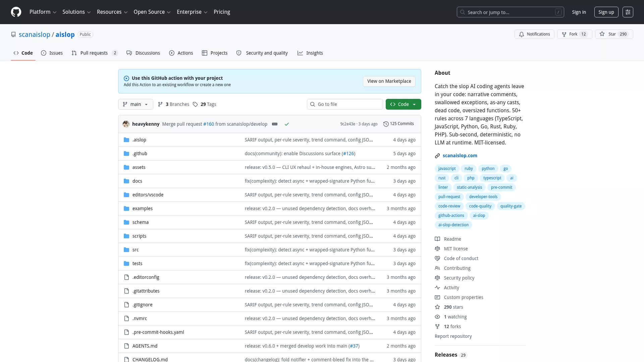Click the AGENTS.md file icon
The width and height of the screenshot is (644, 362).
pyautogui.click(x=126, y=346)
